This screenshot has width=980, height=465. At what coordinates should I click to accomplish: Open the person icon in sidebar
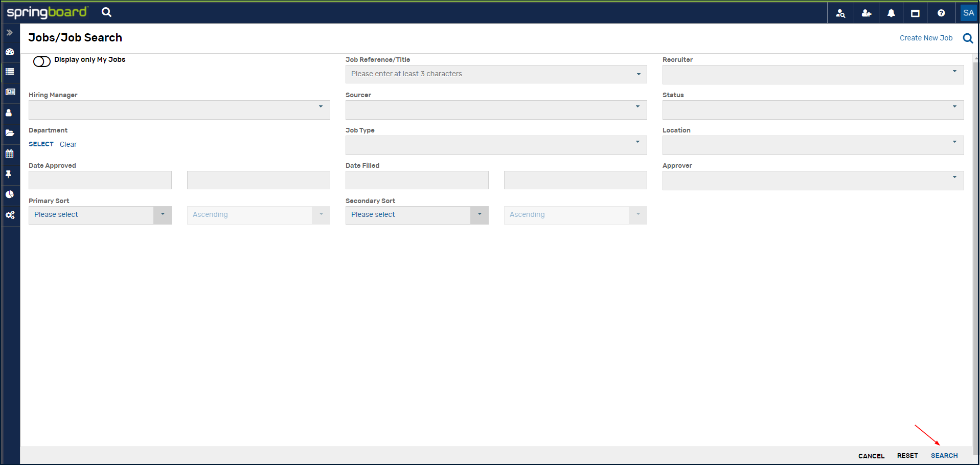(x=9, y=113)
